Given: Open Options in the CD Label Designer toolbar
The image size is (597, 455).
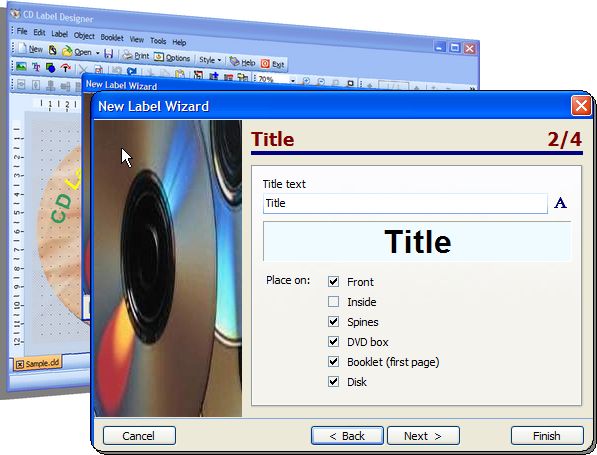Looking at the screenshot, I should [x=172, y=57].
